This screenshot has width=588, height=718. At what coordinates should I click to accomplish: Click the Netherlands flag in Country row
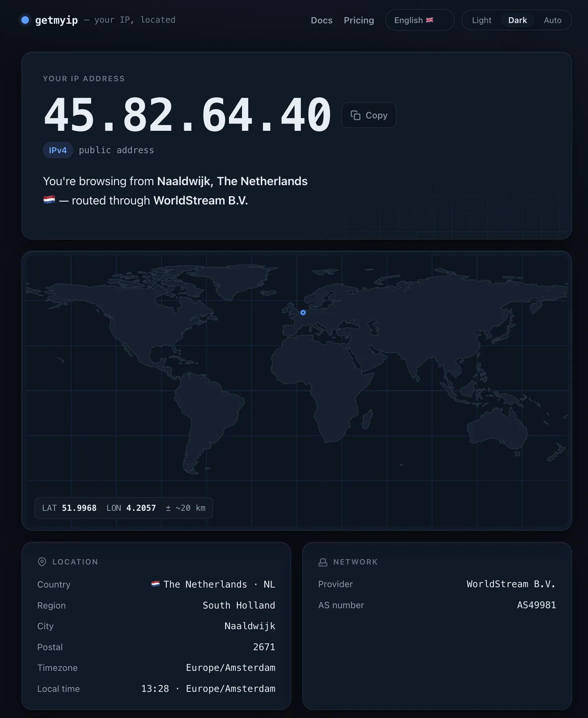tap(155, 584)
